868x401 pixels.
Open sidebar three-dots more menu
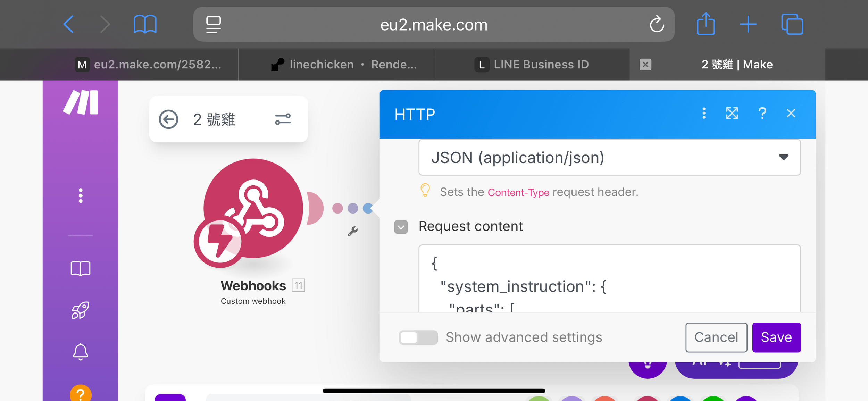tap(81, 195)
